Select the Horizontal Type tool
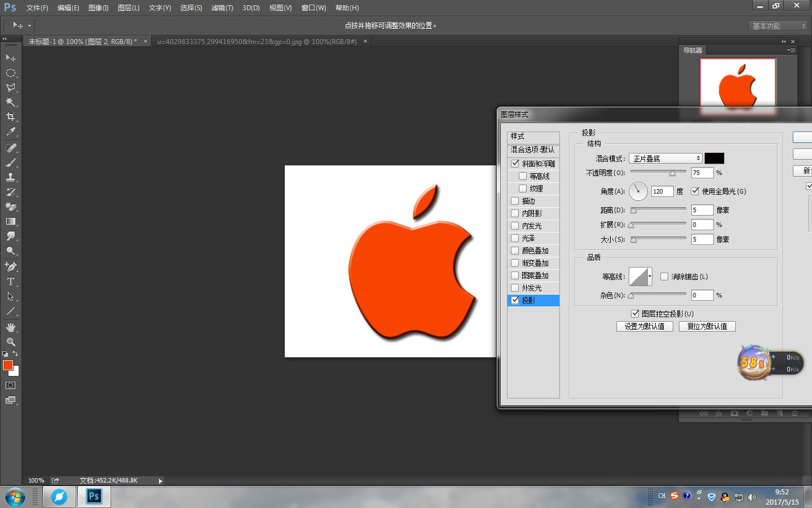 [11, 282]
